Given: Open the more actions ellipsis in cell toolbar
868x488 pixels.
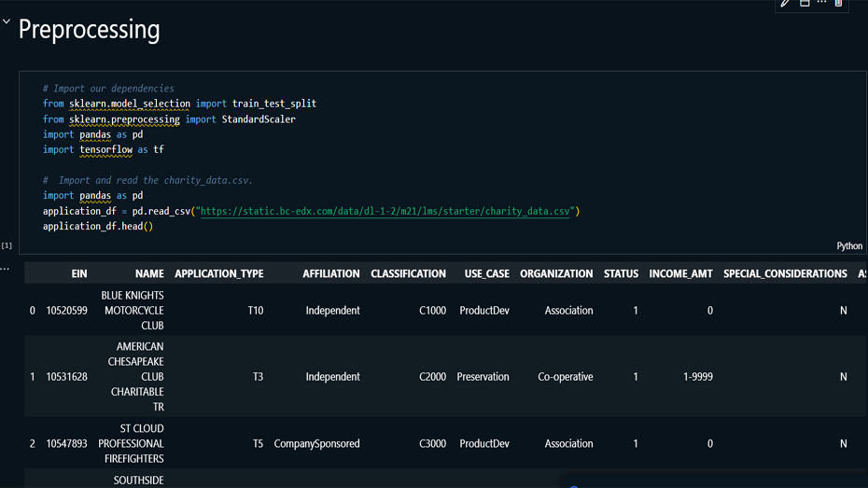Looking at the screenshot, I should pyautogui.click(x=821, y=4).
